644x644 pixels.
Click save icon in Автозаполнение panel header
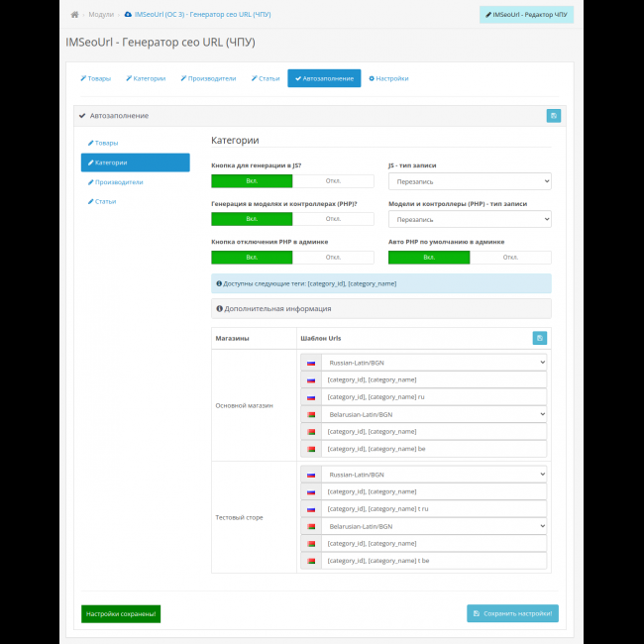pyautogui.click(x=553, y=116)
